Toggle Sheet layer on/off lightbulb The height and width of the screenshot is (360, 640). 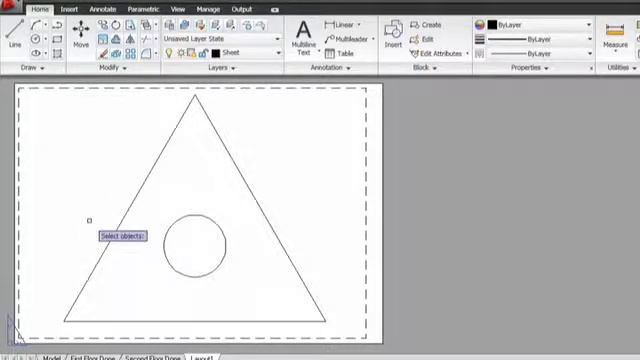(169, 53)
